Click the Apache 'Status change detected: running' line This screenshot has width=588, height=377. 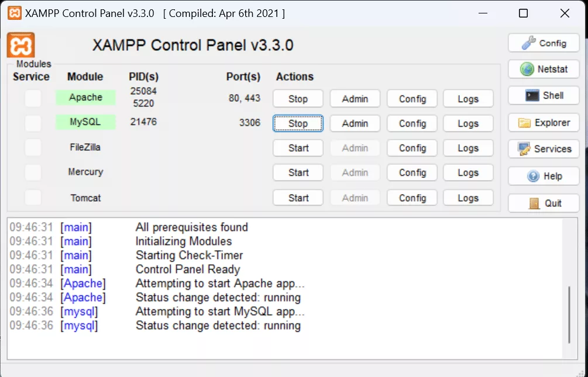click(x=218, y=298)
